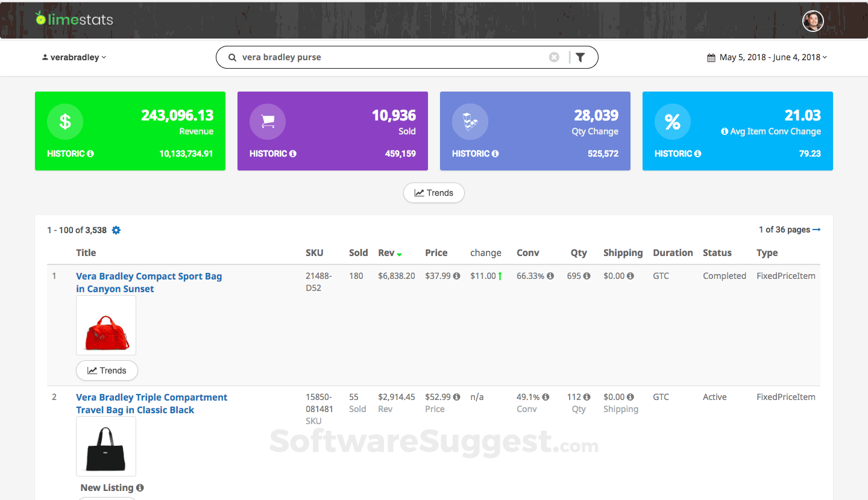The width and height of the screenshot is (868, 500).
Task: Click the boxes icon on the Qty Change card
Action: (470, 122)
